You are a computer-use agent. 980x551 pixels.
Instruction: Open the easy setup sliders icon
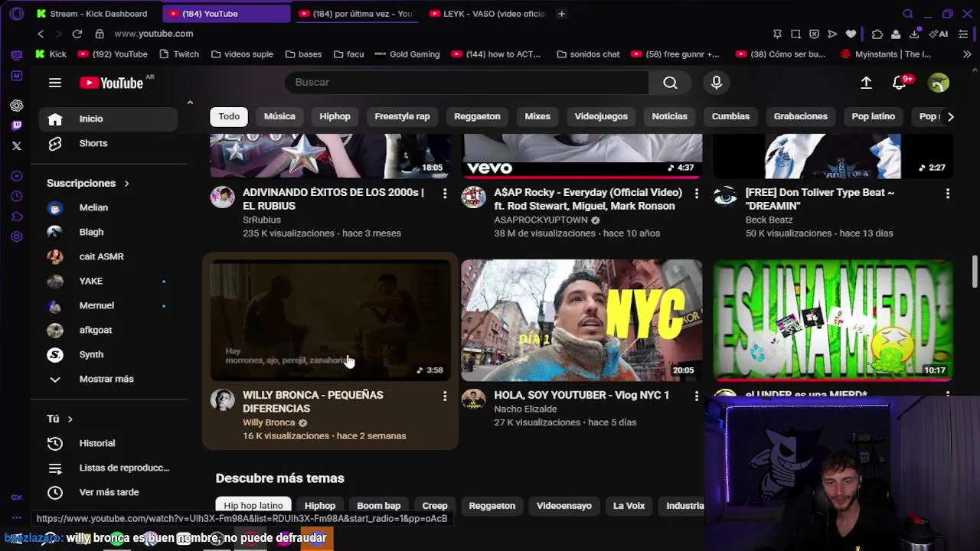pyautogui.click(x=964, y=34)
